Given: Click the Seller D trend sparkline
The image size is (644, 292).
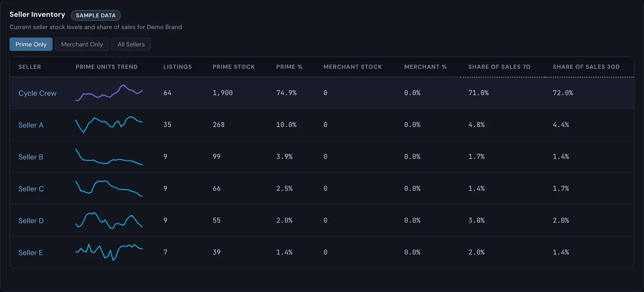Looking at the screenshot, I should [109, 220].
